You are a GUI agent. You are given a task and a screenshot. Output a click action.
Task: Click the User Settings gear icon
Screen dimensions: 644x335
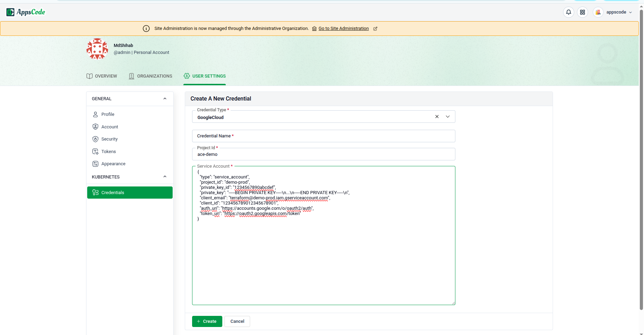click(x=187, y=76)
